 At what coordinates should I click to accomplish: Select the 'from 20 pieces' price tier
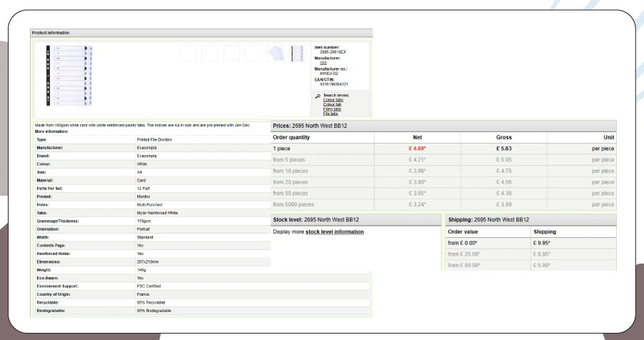click(443, 182)
